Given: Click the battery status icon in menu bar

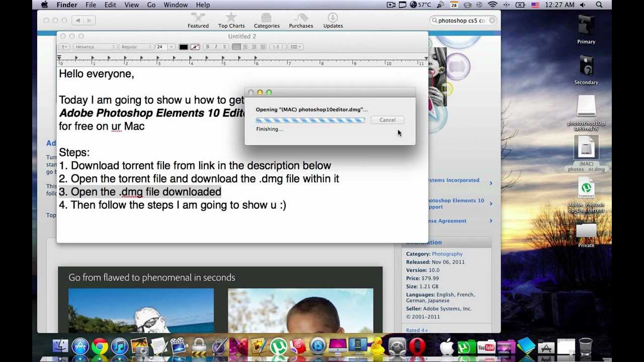Looking at the screenshot, I should pos(521,5).
